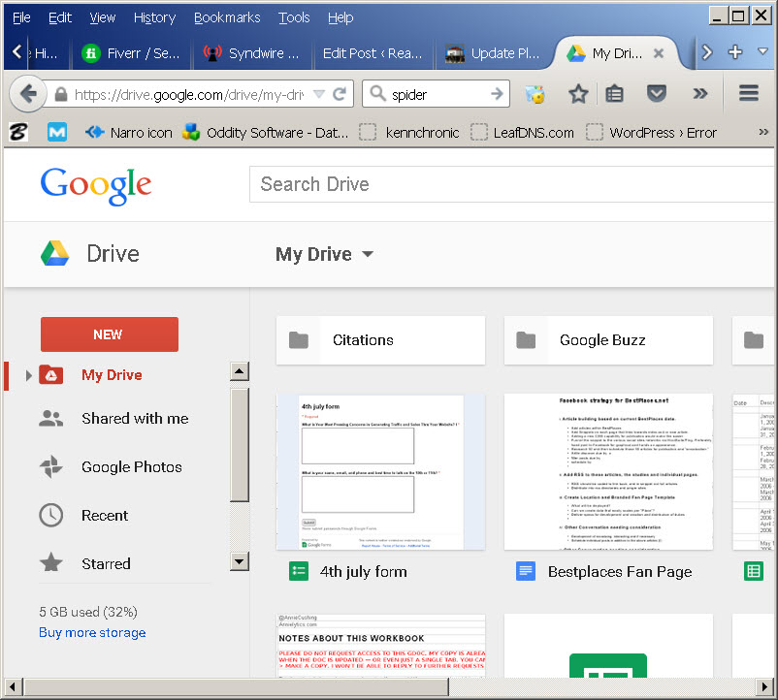Open the Bookmarks menu

[227, 17]
